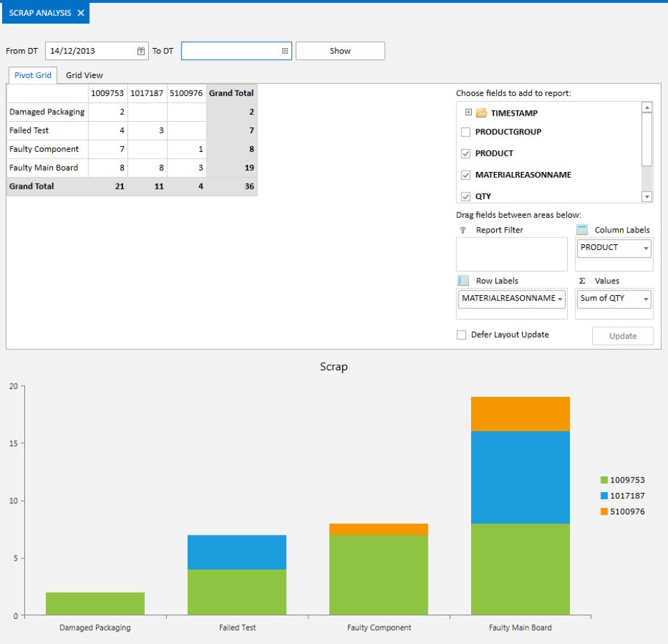Viewport: 668px width, 644px height.
Task: Click the grid icon beside Row Labels
Action: 462,280
